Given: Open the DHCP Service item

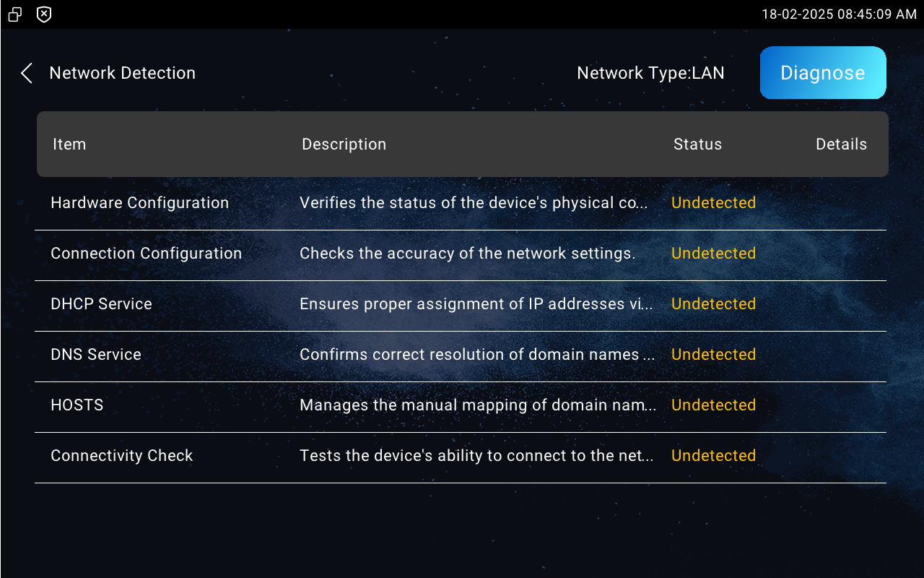Looking at the screenshot, I should click(101, 304).
